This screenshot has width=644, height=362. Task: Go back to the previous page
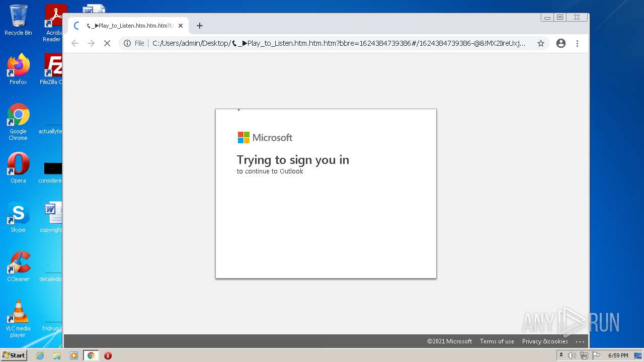pos(75,44)
